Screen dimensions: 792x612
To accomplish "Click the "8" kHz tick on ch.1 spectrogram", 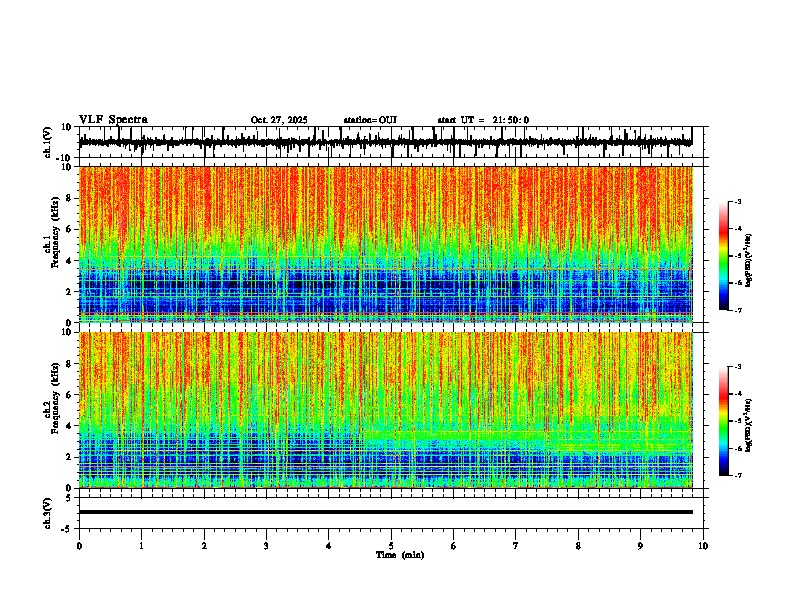I will point(70,198).
